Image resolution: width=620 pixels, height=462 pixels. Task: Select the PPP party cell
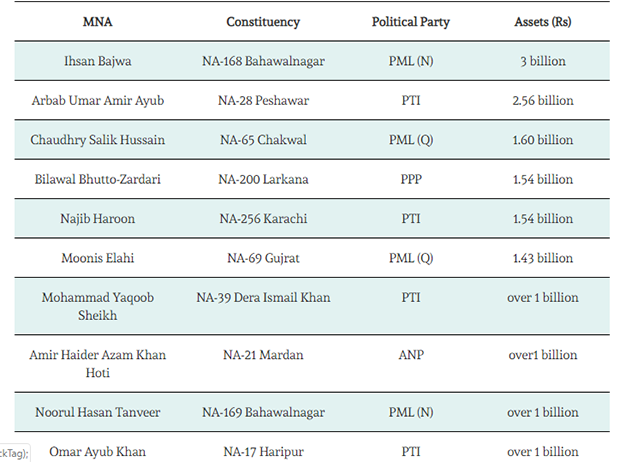pyautogui.click(x=410, y=179)
